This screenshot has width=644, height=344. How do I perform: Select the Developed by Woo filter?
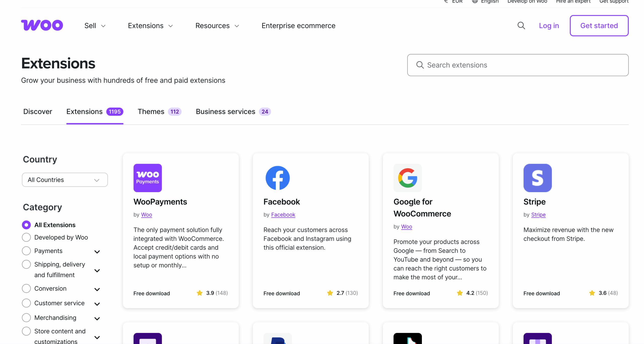[x=26, y=237]
